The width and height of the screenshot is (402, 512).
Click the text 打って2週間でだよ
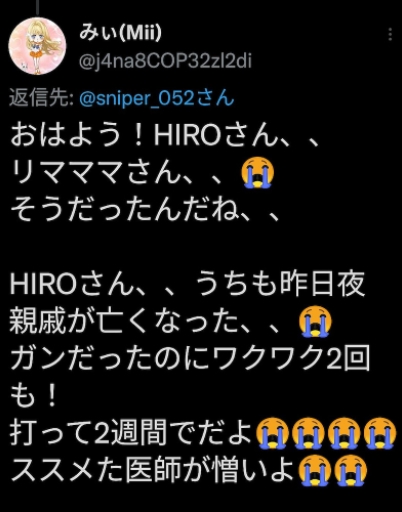131,433
